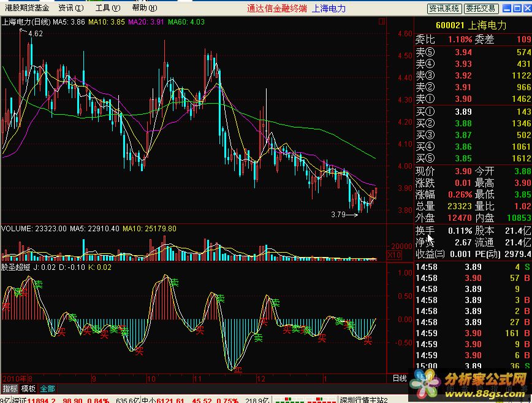532x403 pixels.
Task: Click the 2010年 date axis label
Action: tap(15, 378)
